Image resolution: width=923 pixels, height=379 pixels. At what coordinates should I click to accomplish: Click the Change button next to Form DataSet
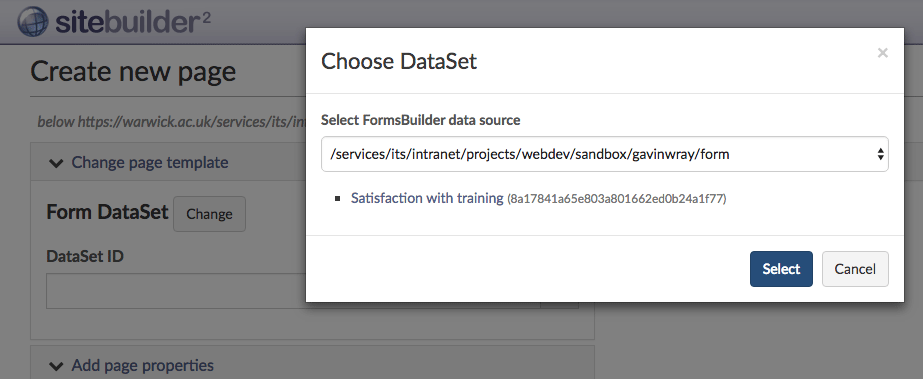209,214
